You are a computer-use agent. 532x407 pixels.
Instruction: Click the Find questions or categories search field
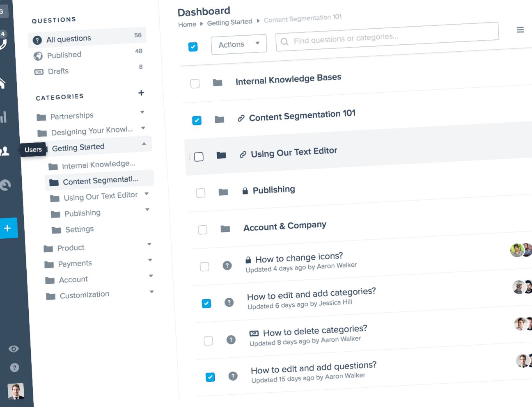tap(387, 37)
